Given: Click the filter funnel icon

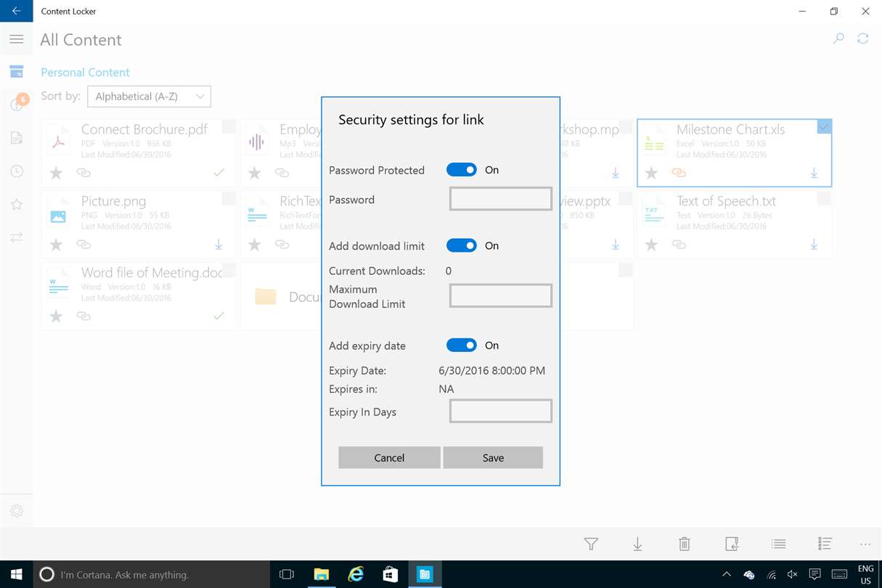Looking at the screenshot, I should (591, 544).
